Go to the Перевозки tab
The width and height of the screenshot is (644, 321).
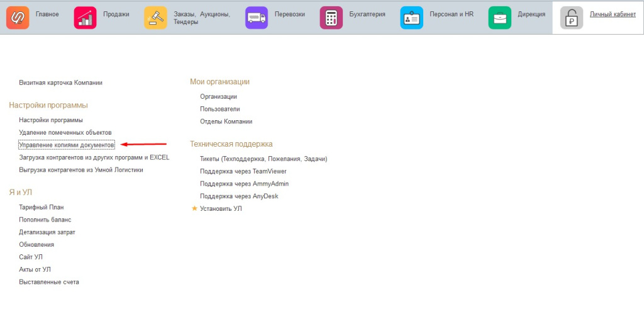[290, 14]
